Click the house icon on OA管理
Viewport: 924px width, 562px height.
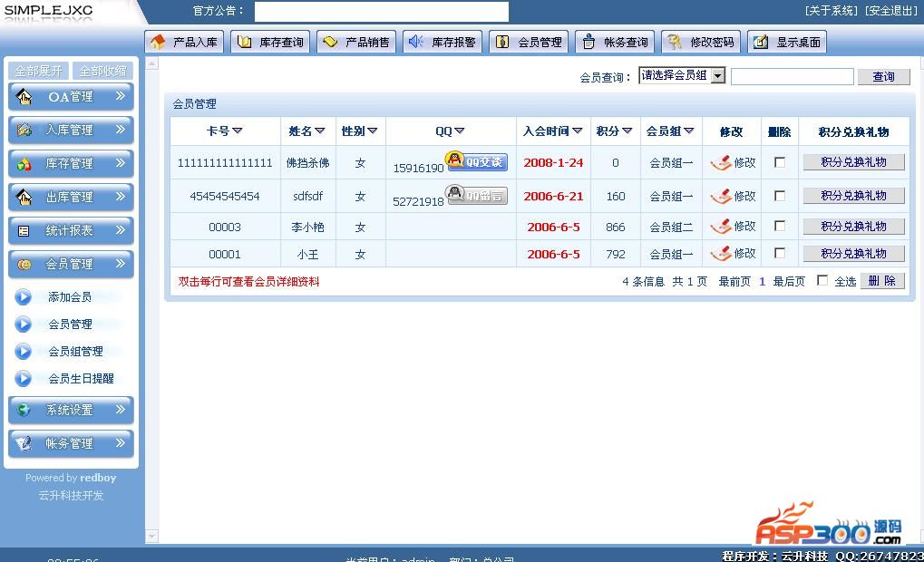pos(24,97)
